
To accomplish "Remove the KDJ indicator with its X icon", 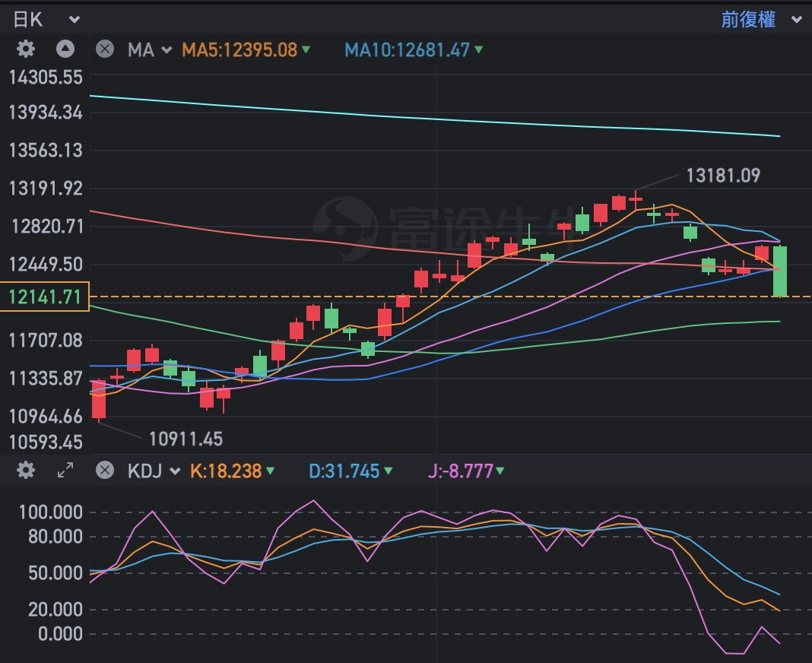I will tap(105, 471).
